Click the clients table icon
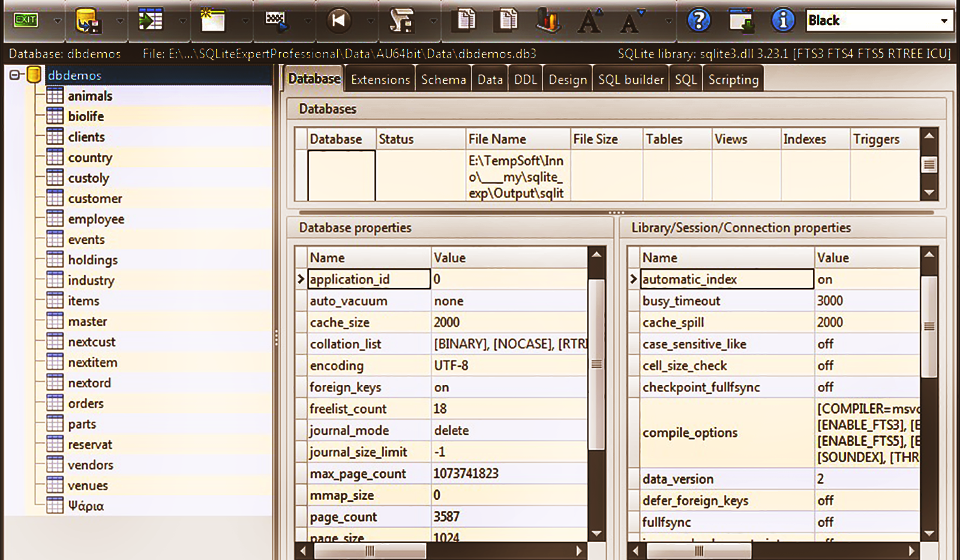The image size is (960, 560). pyautogui.click(x=55, y=136)
